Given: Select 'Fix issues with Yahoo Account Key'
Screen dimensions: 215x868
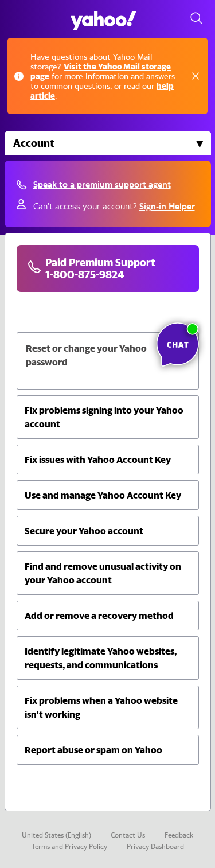Looking at the screenshot, I should click(108, 460).
